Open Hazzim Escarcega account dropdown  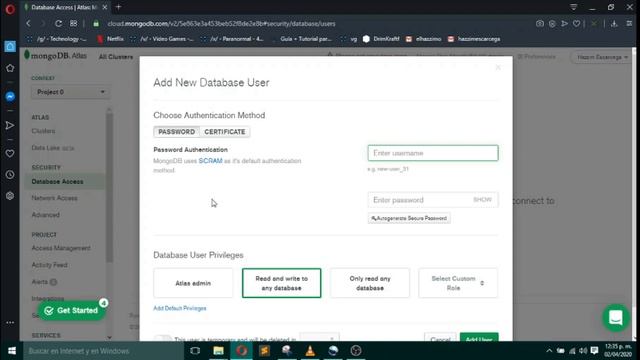pos(602,57)
